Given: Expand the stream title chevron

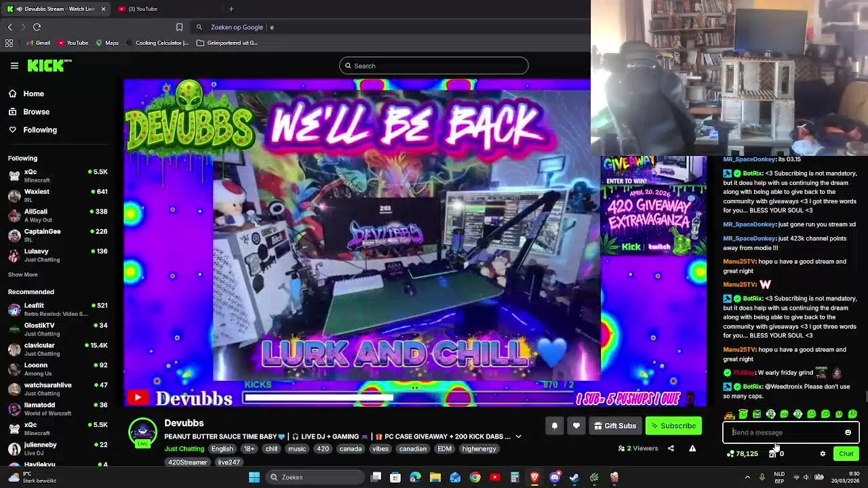Looking at the screenshot, I should (518, 436).
